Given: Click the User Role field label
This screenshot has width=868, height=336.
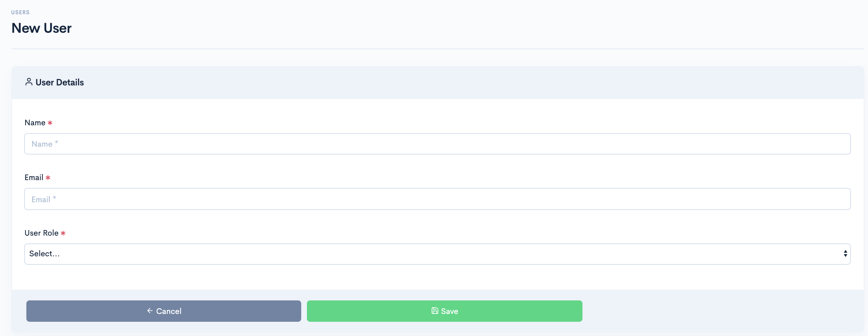Looking at the screenshot, I should 41,233.
